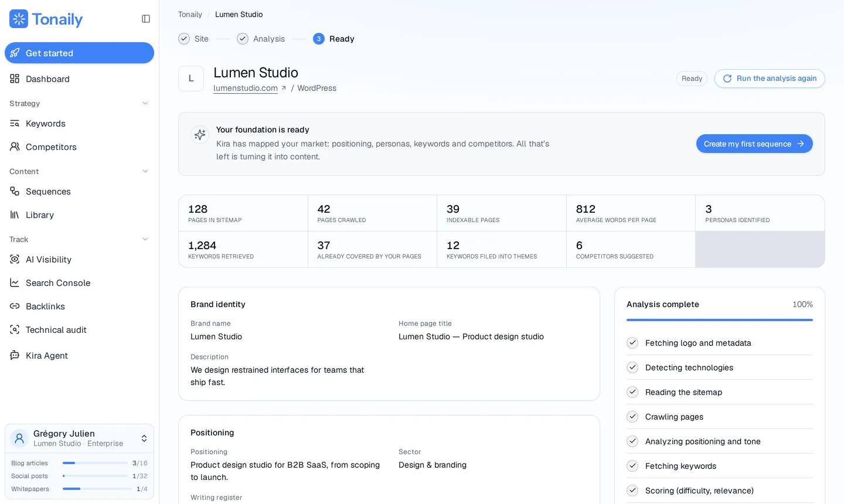
Task: Click the user avatar icon
Action: click(x=19, y=438)
